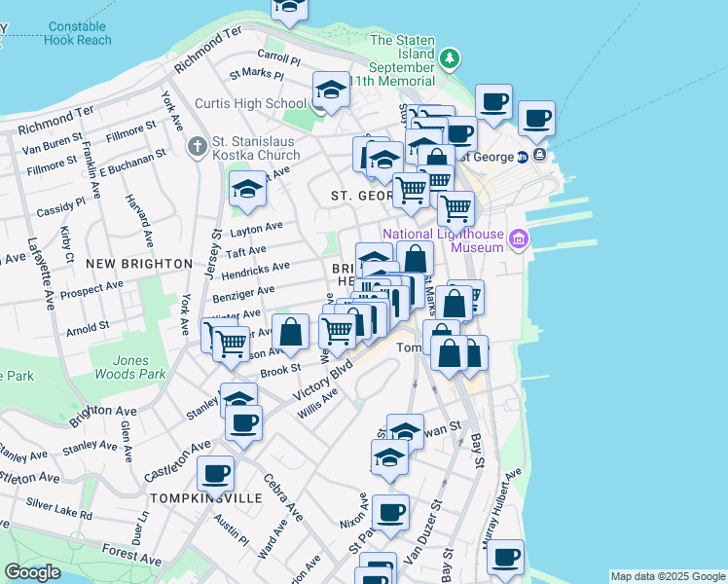Click the E Buchanan St street label
728x584 pixels.
click(132, 162)
